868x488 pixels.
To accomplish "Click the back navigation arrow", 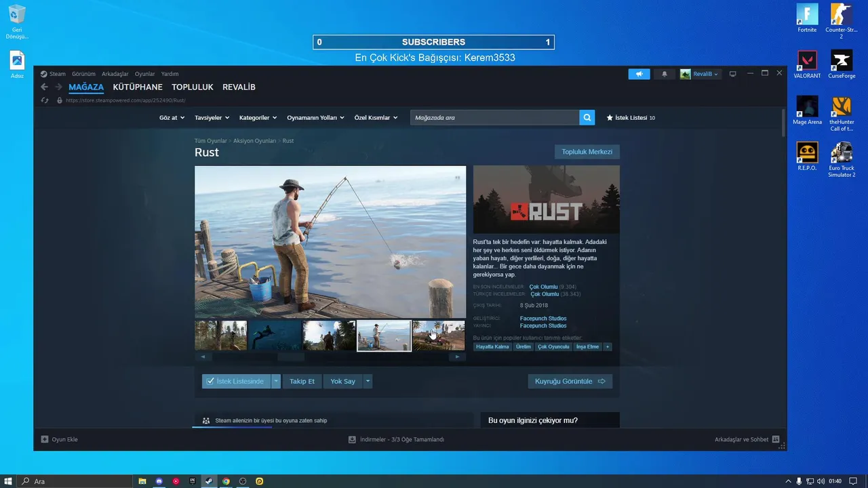I will tap(45, 87).
